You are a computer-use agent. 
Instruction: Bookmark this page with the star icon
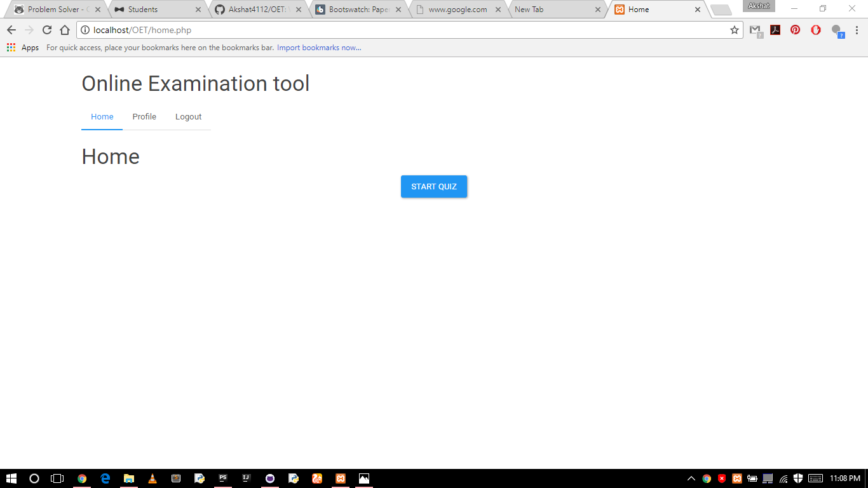(735, 30)
